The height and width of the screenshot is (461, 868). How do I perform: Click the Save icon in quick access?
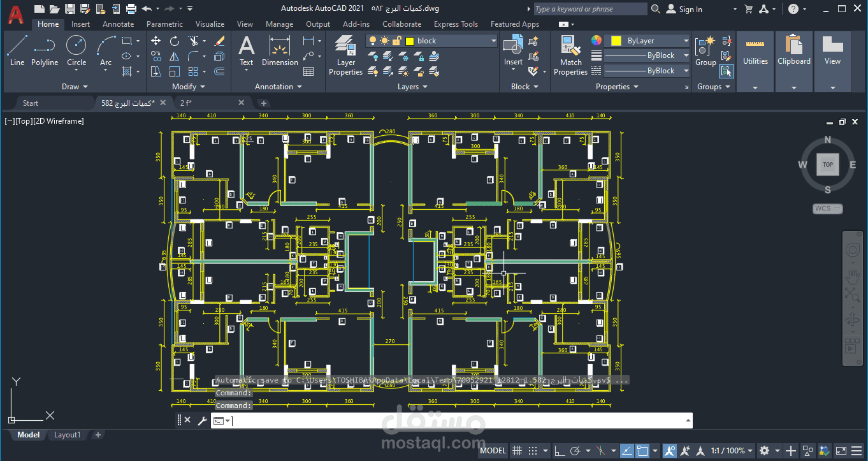click(x=70, y=9)
